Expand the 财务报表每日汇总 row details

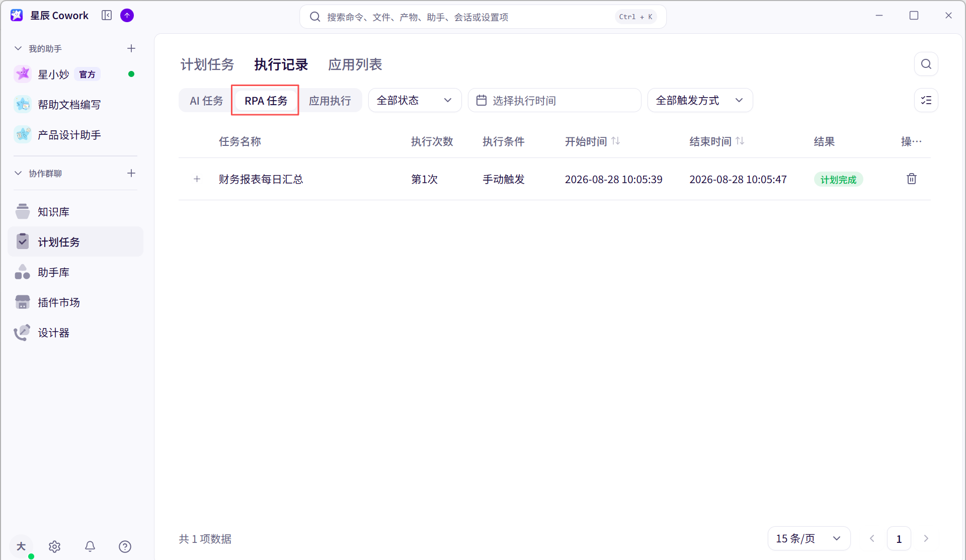click(197, 179)
